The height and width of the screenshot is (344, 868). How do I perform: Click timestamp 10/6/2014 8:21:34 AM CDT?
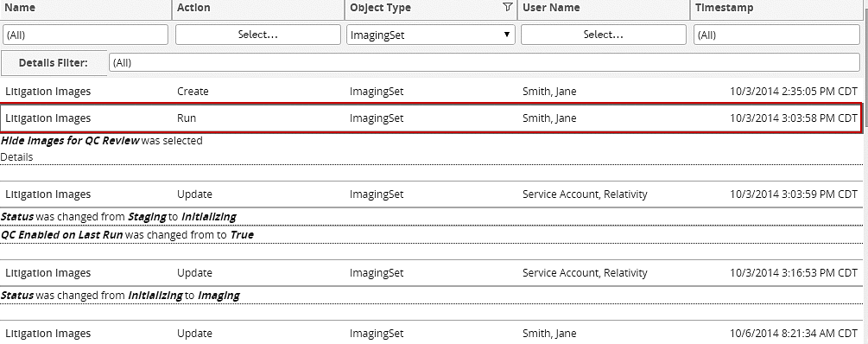point(793,334)
